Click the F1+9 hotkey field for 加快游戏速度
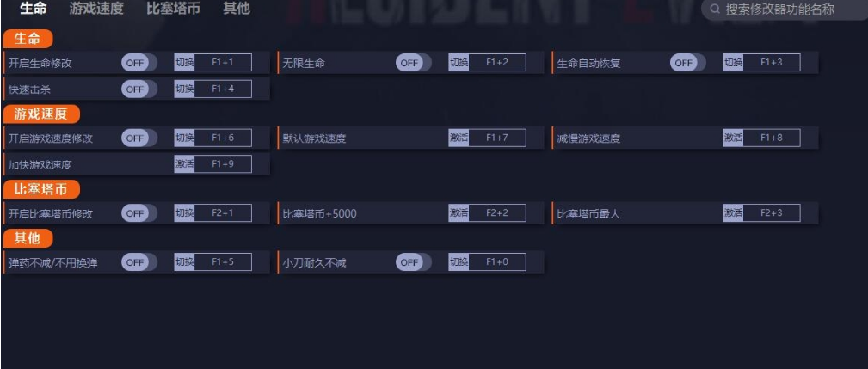Screen dimensions: 868x369 click(x=223, y=163)
